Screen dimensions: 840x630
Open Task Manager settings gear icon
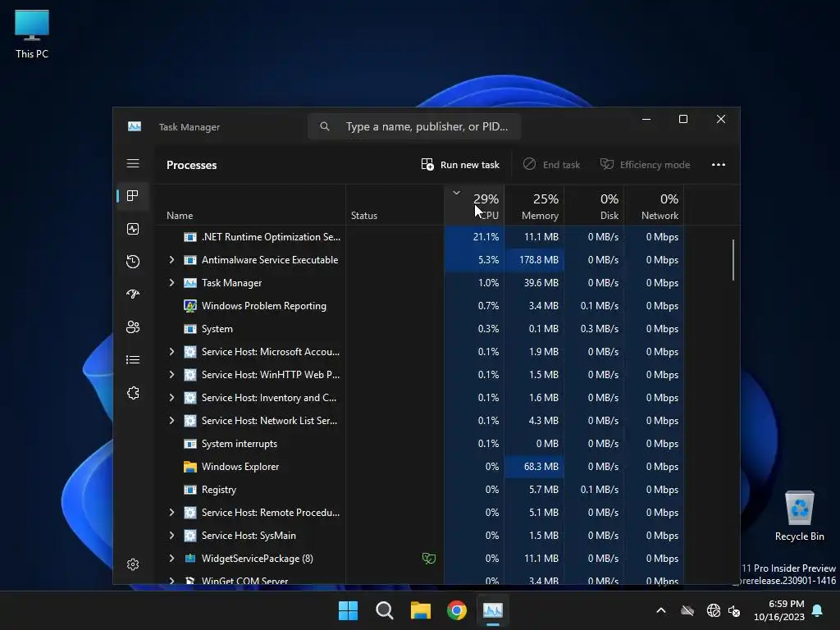click(x=133, y=564)
